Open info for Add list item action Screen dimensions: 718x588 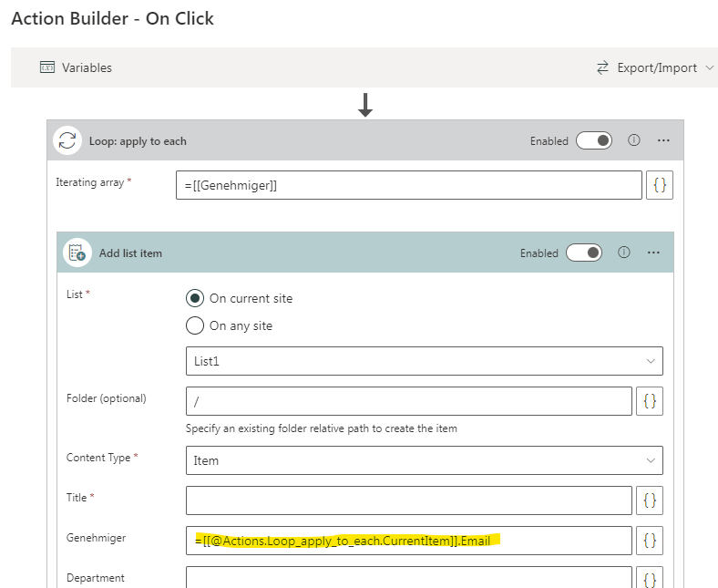pyautogui.click(x=624, y=253)
